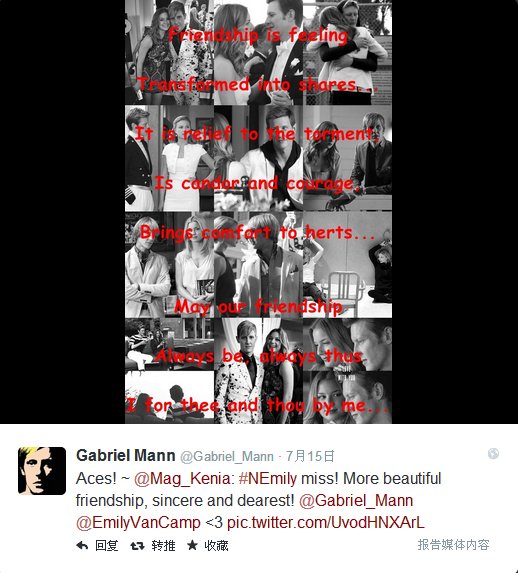Click the black area left of the collage

click(63, 212)
